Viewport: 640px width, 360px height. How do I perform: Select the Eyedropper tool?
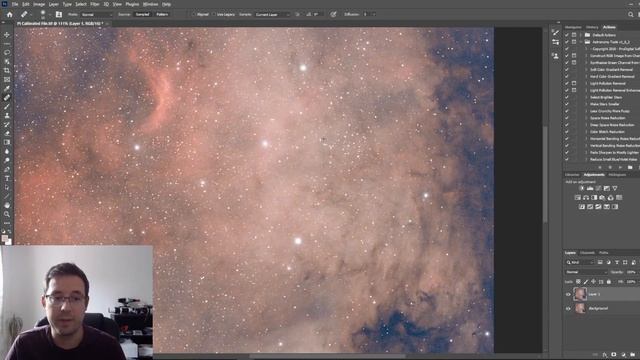click(7, 89)
